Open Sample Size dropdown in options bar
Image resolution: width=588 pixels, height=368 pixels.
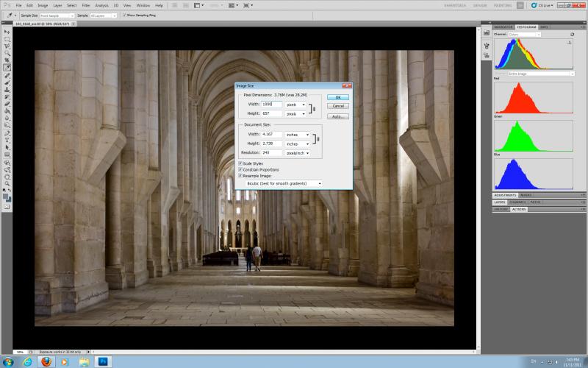tap(57, 15)
